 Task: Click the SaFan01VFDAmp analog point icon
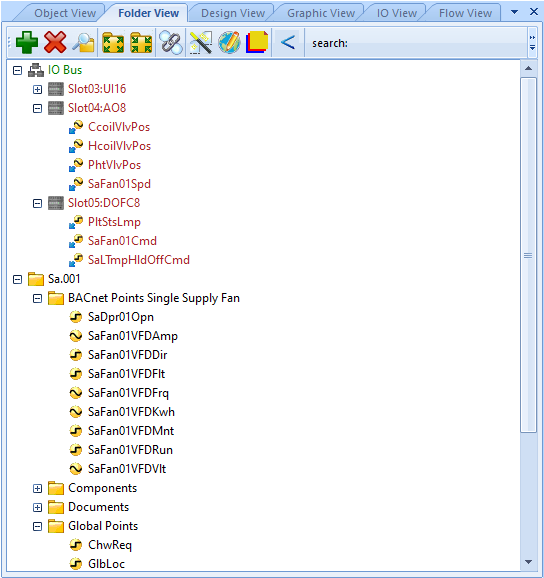point(76,336)
